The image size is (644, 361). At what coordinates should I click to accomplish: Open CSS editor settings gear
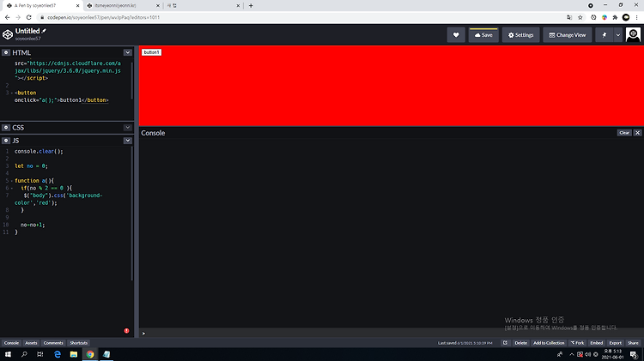tap(6, 128)
